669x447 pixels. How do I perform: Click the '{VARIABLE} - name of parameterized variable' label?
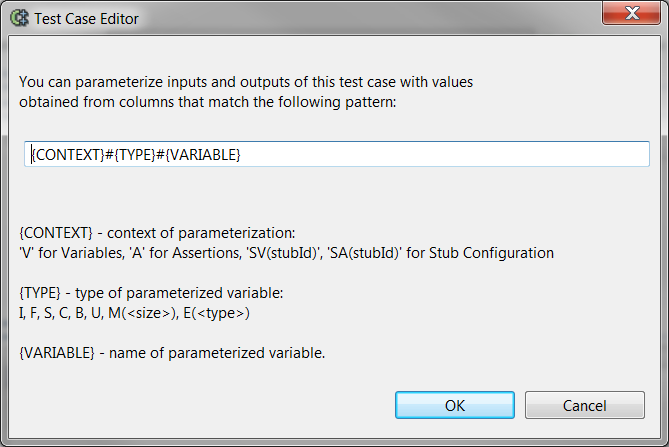click(172, 353)
